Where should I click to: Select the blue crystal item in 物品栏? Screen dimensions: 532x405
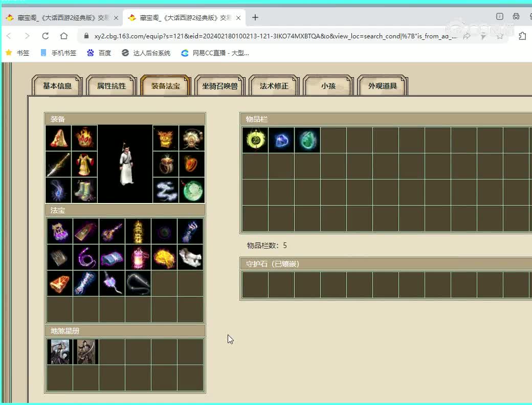(x=281, y=140)
